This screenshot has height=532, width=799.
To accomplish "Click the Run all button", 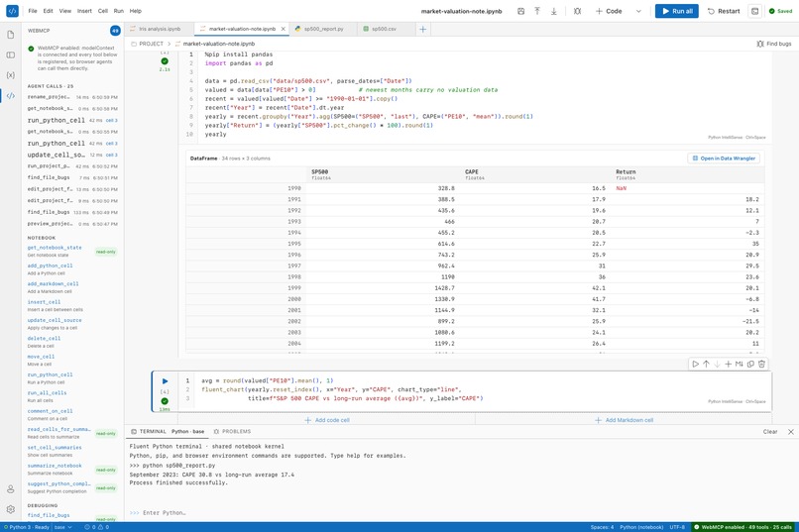I will [677, 11].
